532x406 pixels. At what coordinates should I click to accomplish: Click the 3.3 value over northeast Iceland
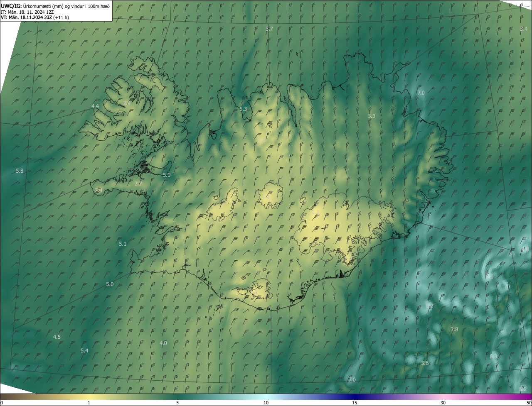(372, 116)
